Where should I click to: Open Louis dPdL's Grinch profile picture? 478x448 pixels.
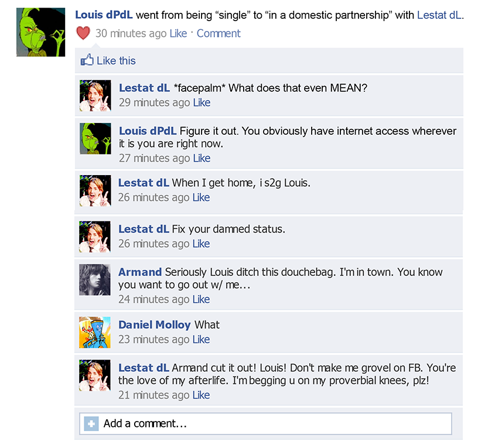40,32
